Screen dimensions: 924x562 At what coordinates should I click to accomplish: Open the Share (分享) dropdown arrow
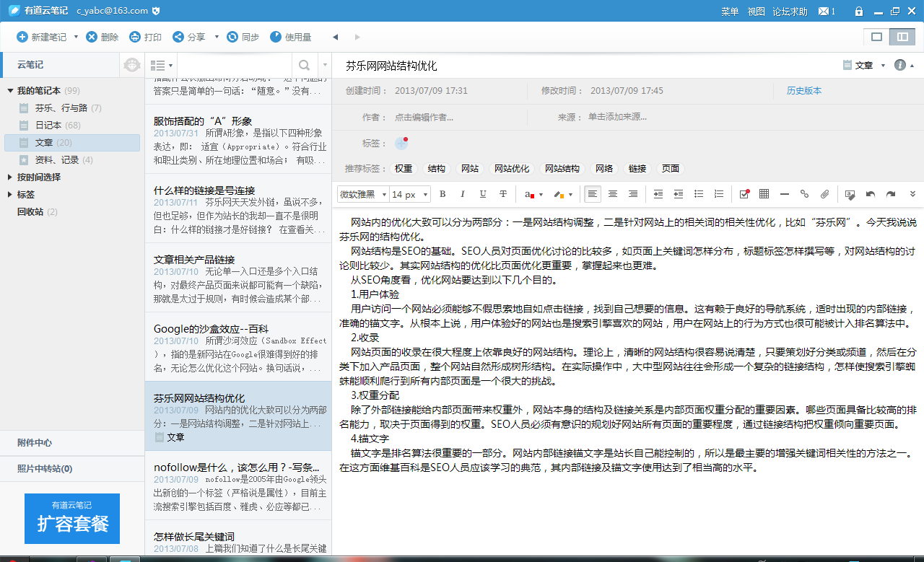pyautogui.click(x=218, y=37)
